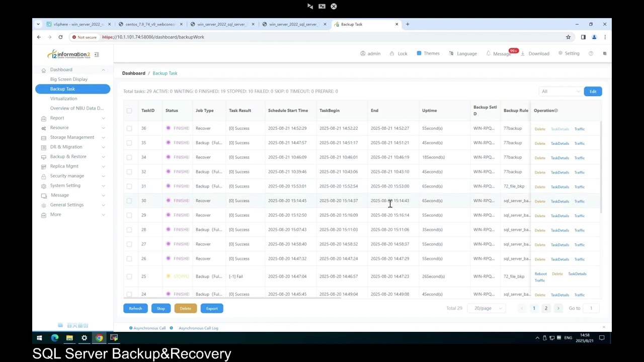Click the Export button
This screenshot has width=644, height=362.
[212, 309]
